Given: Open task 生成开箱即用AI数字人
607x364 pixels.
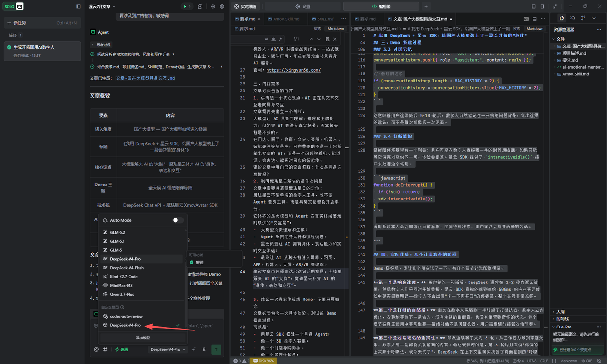Looking at the screenshot, I should tap(43, 51).
